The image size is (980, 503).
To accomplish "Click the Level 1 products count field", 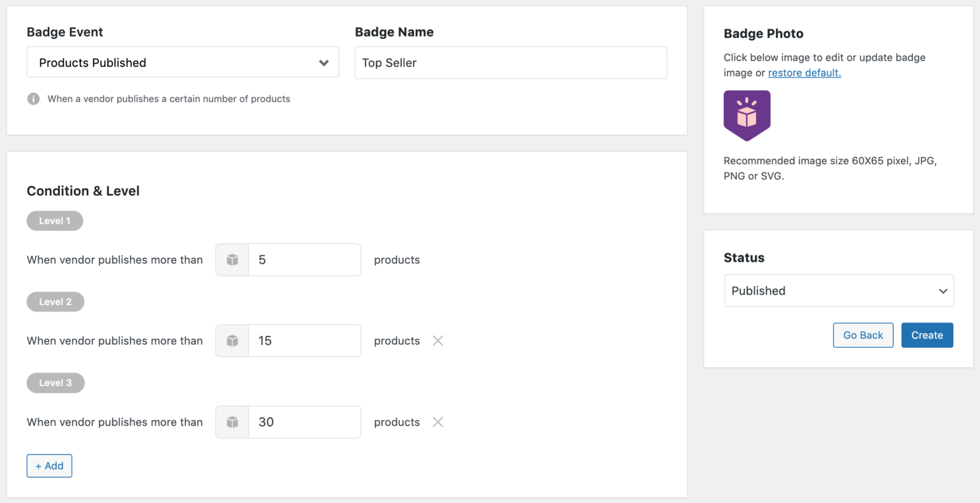I will (x=305, y=259).
